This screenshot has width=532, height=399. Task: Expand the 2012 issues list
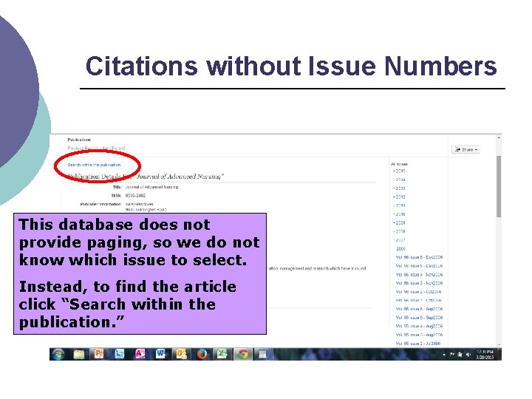click(x=399, y=197)
